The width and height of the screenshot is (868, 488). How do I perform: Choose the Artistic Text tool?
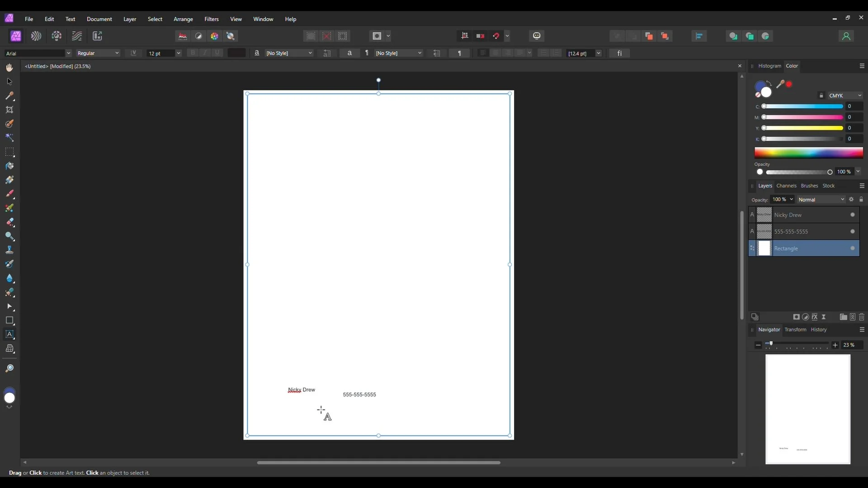point(9,335)
